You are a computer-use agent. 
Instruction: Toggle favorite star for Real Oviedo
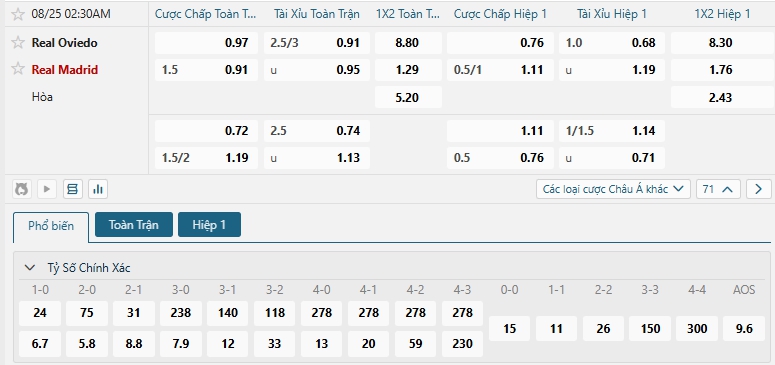point(18,43)
